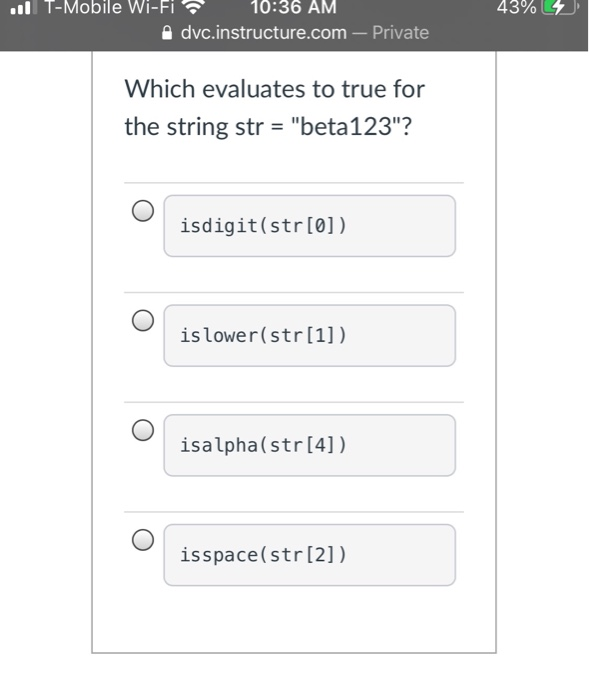Tap the isspace(str[2]) answer box
This screenshot has height=700, width=589.
pyautogui.click(x=309, y=555)
